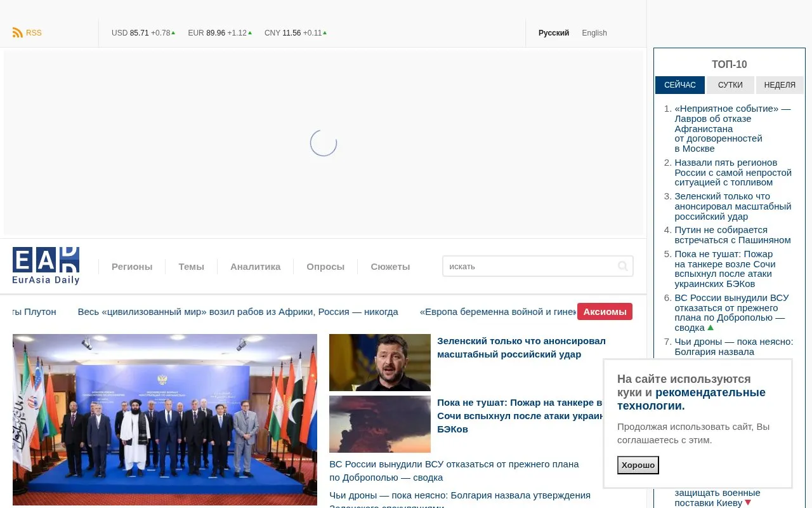Click the ТОП-10 heading
This screenshot has height=508, width=812.
click(x=730, y=64)
